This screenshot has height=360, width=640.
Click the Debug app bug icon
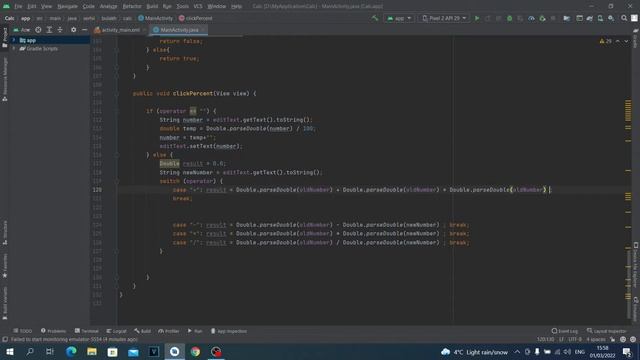(509, 18)
